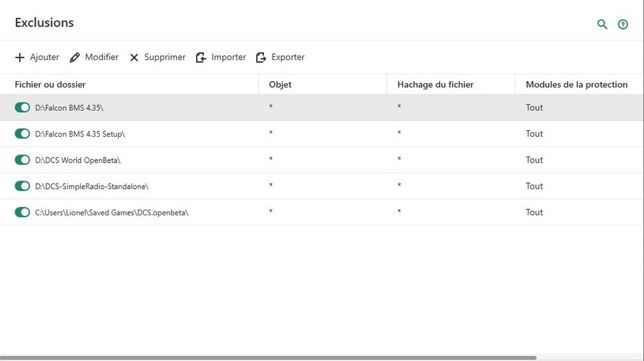
Task: Turn off the DCS World OpenBeta exclusion
Action: [x=23, y=160]
